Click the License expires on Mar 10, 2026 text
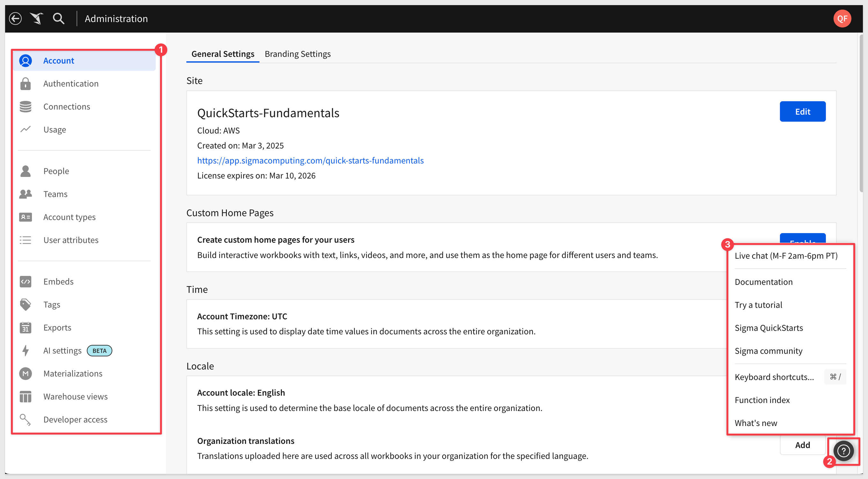 pyautogui.click(x=256, y=175)
